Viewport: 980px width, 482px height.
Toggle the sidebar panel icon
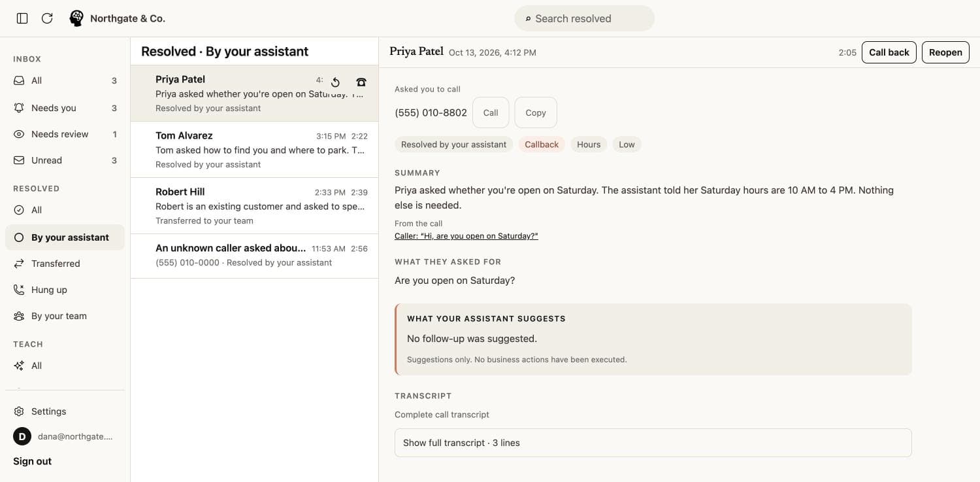(22, 18)
